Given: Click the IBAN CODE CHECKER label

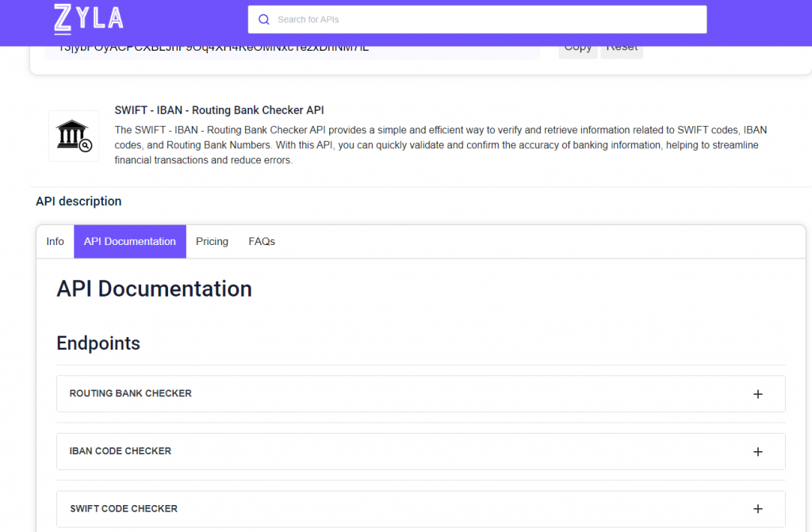Looking at the screenshot, I should point(121,451).
